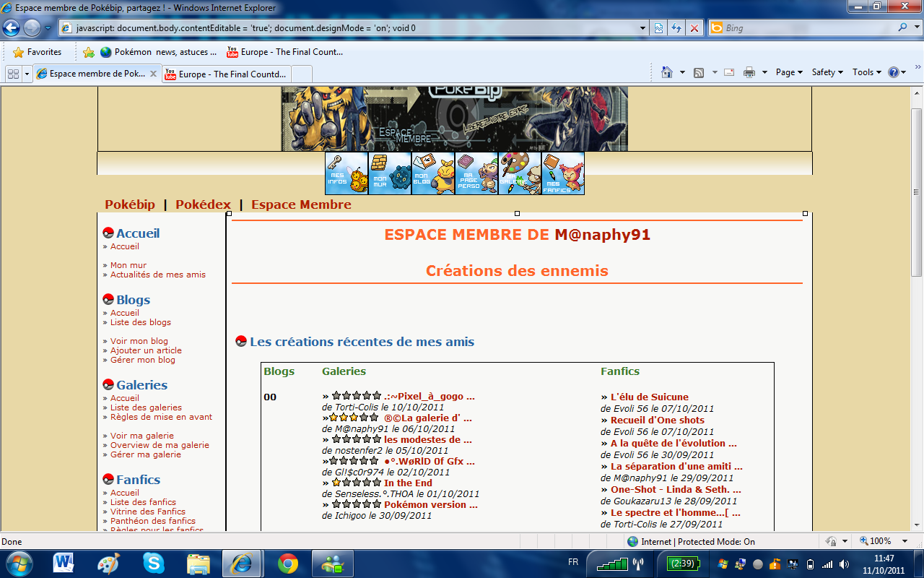Open the Windows Start orb
Viewport: 924px width, 578px height.
[19, 563]
